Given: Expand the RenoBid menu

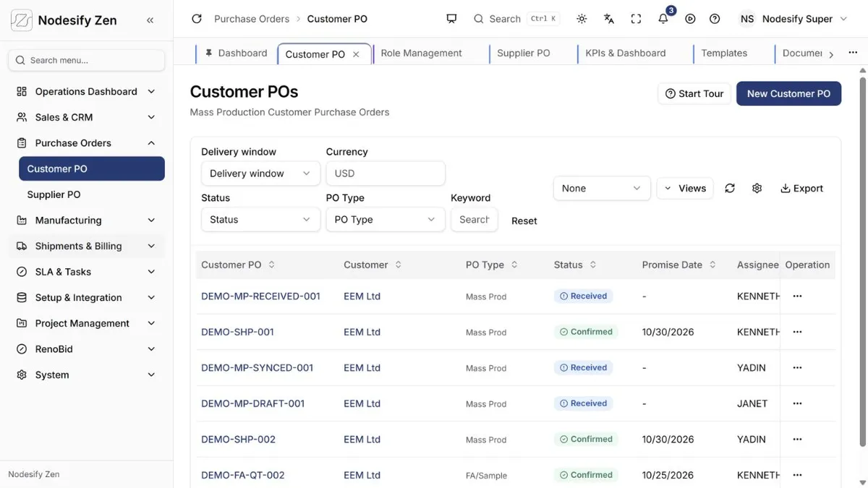Looking at the screenshot, I should point(86,349).
